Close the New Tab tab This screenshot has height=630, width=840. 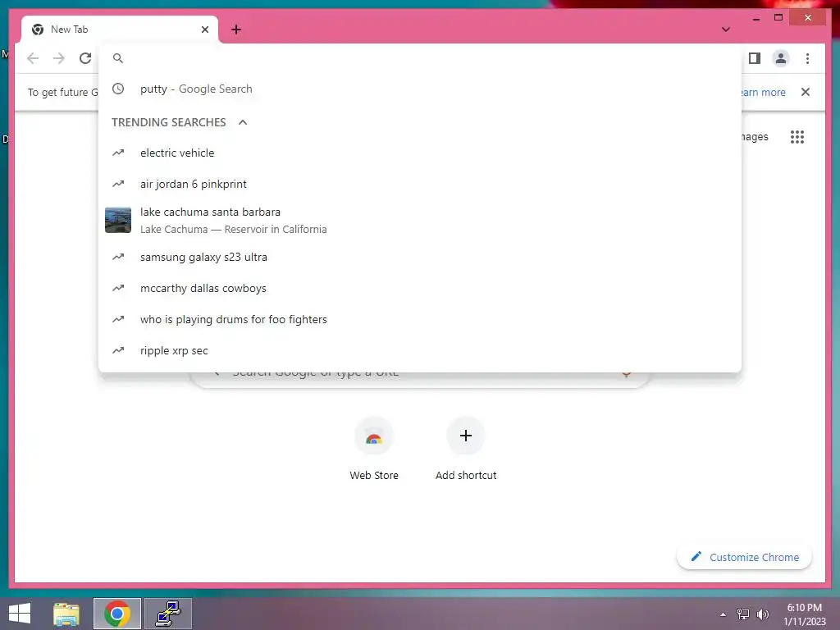point(204,30)
